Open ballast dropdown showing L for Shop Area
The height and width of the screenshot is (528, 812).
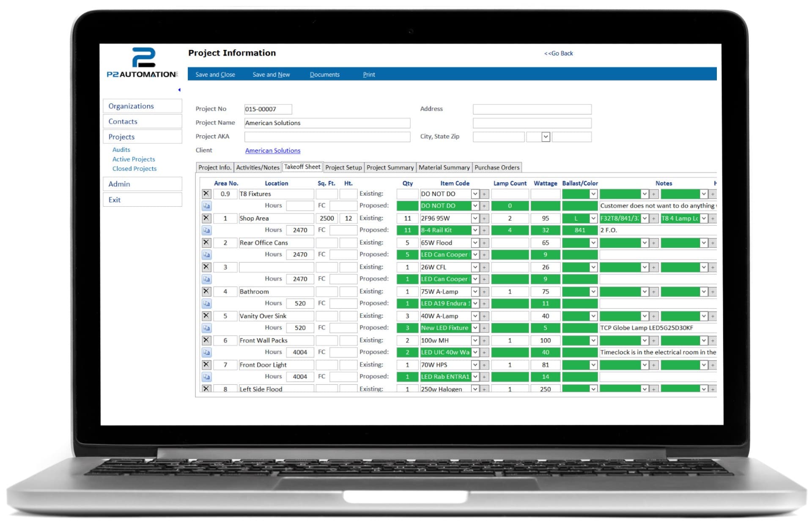point(593,219)
